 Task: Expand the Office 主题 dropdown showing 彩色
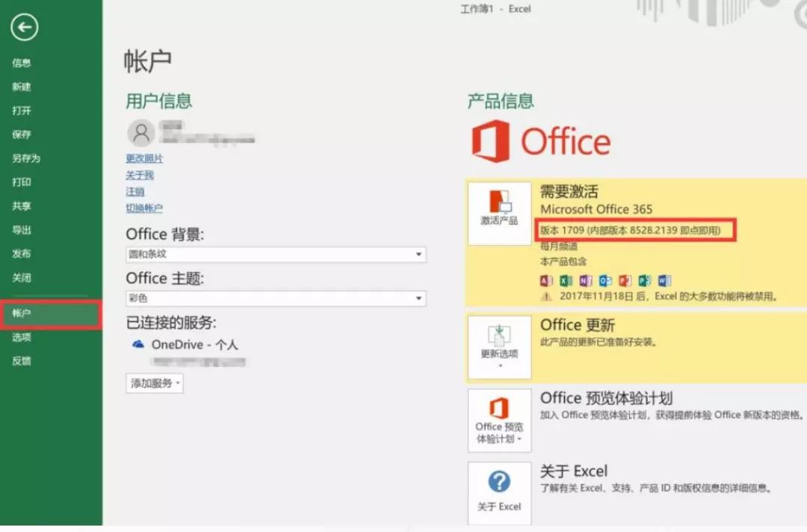pyautogui.click(x=418, y=299)
